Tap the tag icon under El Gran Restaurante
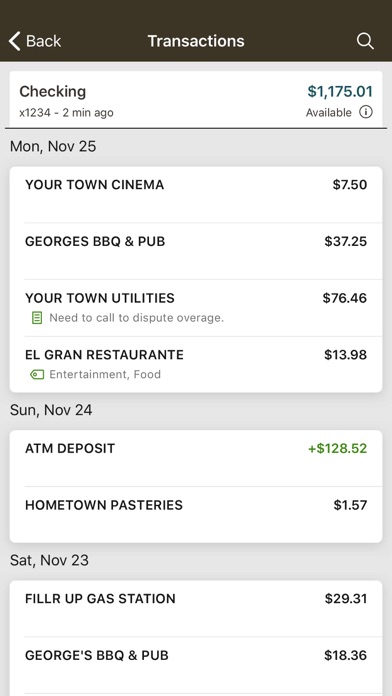The height and width of the screenshot is (696, 392). [x=37, y=375]
